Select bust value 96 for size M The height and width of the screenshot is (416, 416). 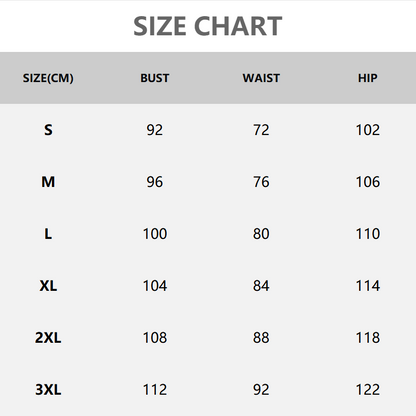(x=155, y=182)
